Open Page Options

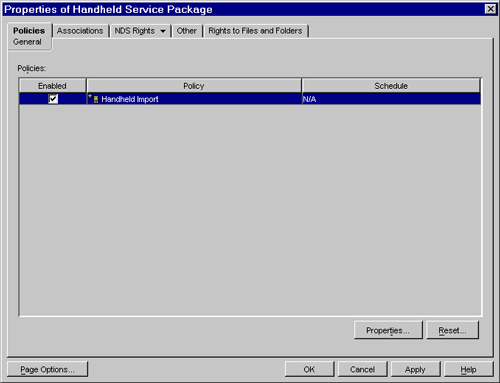coord(47,369)
